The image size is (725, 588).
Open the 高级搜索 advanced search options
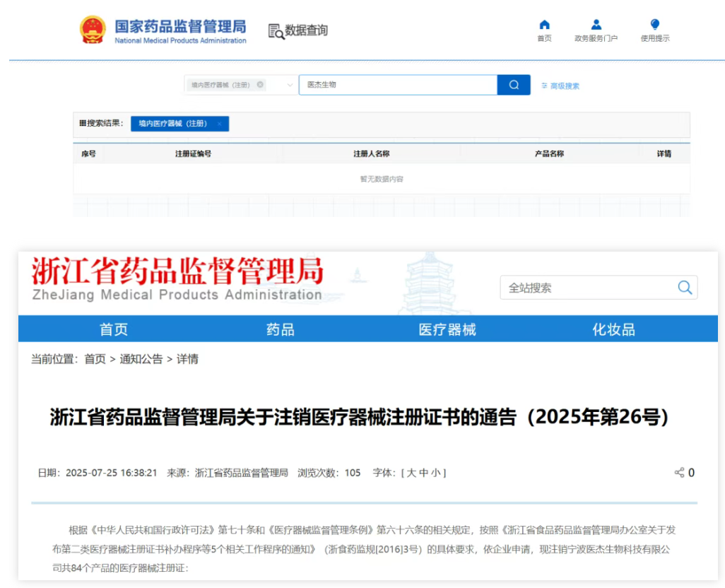560,86
